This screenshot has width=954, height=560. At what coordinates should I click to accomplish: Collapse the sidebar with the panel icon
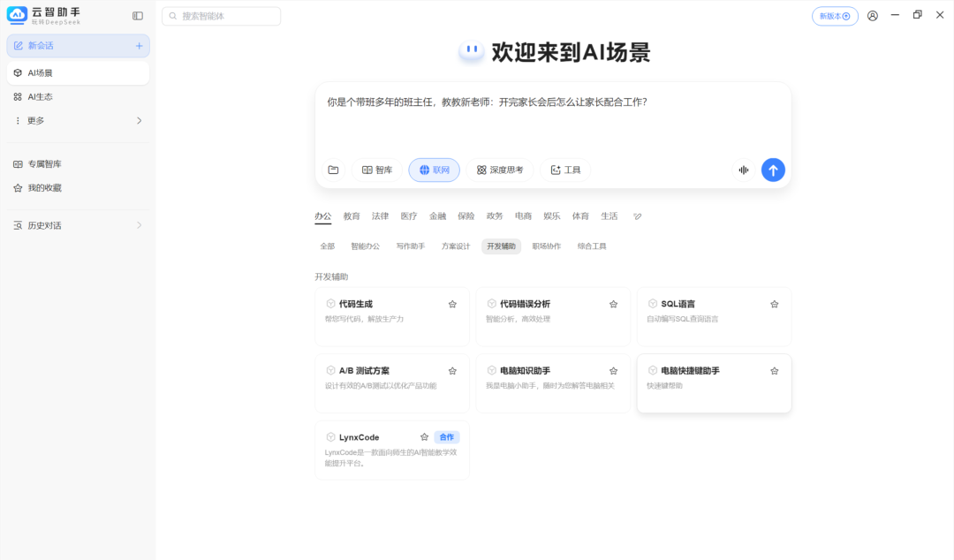pos(138,16)
